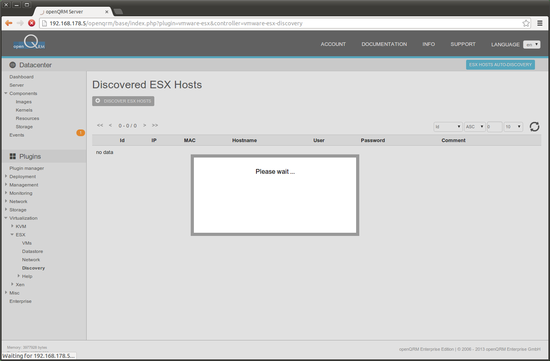Viewport: 550px width, 361px height.
Task: Open the Chrome hamburger menu
Action: pos(540,23)
